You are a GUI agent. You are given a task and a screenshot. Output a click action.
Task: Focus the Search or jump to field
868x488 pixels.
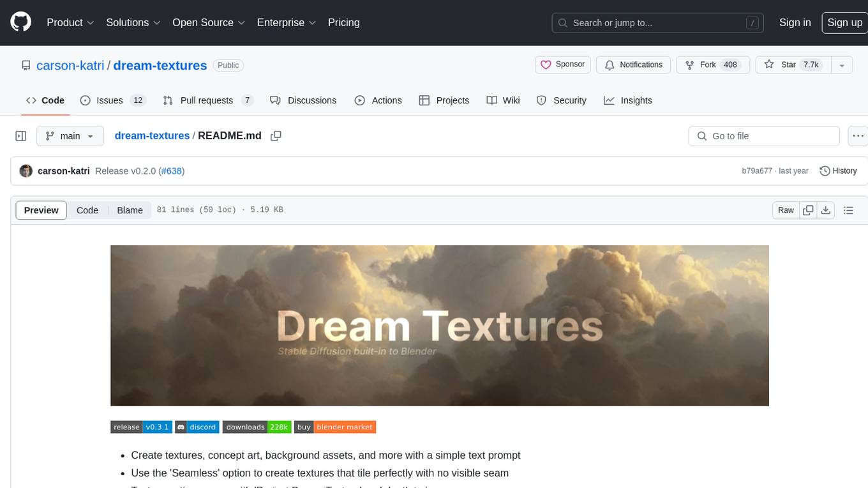click(x=658, y=22)
